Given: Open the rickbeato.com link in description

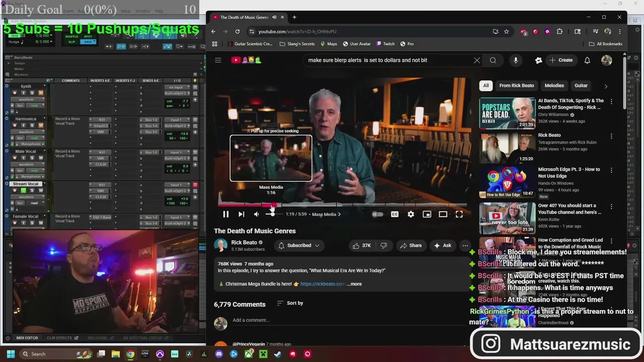Looking at the screenshot, I should pyautogui.click(x=322, y=284).
